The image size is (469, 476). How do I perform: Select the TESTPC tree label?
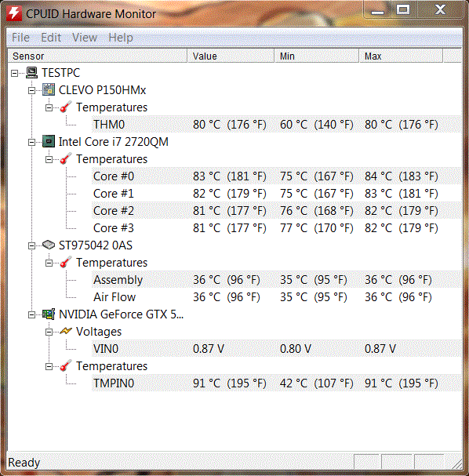(x=60, y=73)
